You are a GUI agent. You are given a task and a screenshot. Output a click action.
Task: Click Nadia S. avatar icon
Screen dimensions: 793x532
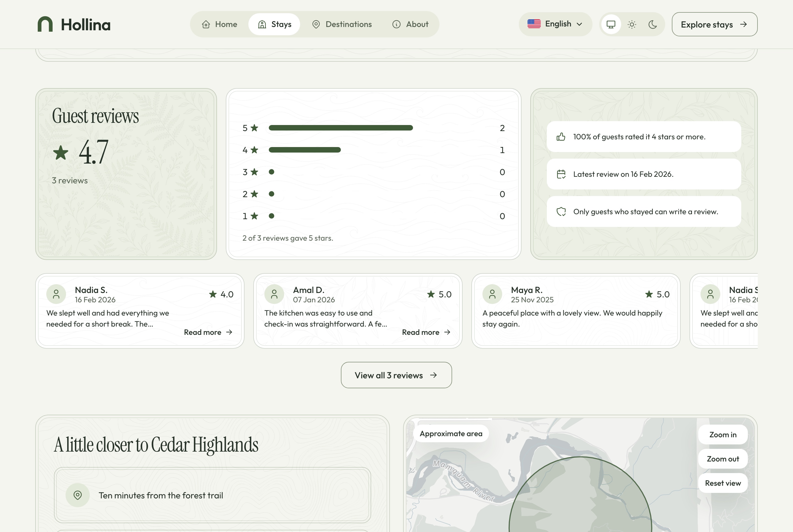click(56, 294)
